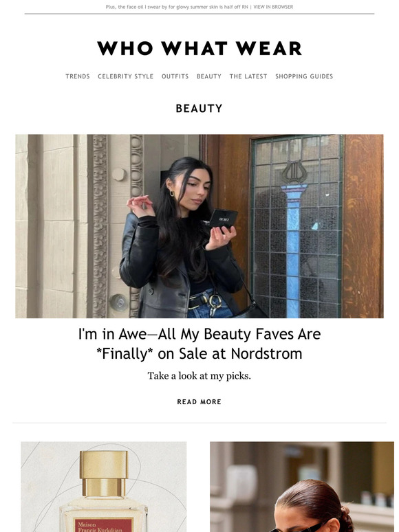Click the preheader text about face oil
Image resolution: width=399 pixels, height=532 pixels.
pos(177,7)
